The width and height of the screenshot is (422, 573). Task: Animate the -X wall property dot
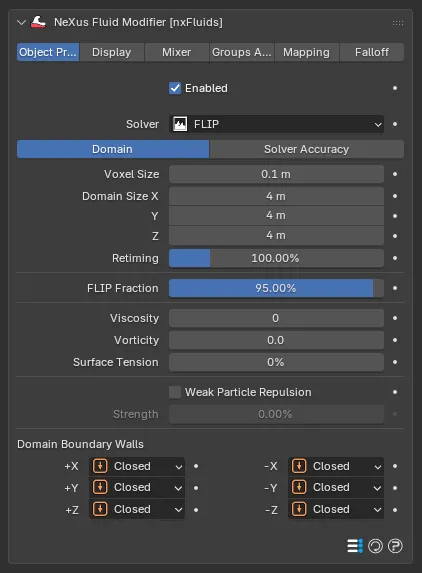[395, 466]
